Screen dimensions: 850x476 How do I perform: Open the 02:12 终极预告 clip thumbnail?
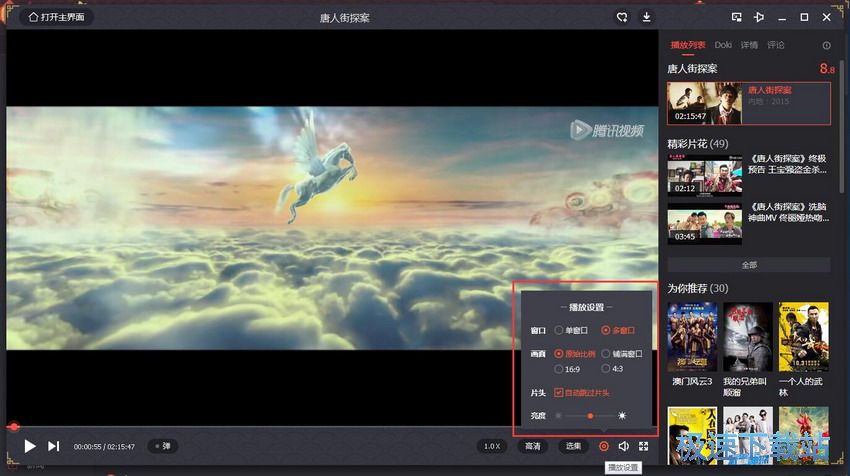point(705,175)
